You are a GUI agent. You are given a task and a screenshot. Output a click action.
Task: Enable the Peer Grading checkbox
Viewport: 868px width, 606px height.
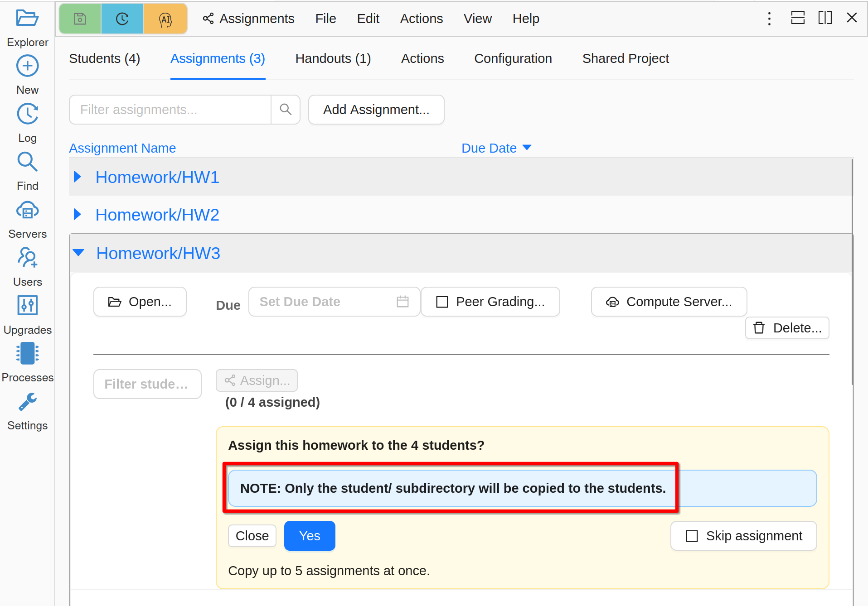442,302
